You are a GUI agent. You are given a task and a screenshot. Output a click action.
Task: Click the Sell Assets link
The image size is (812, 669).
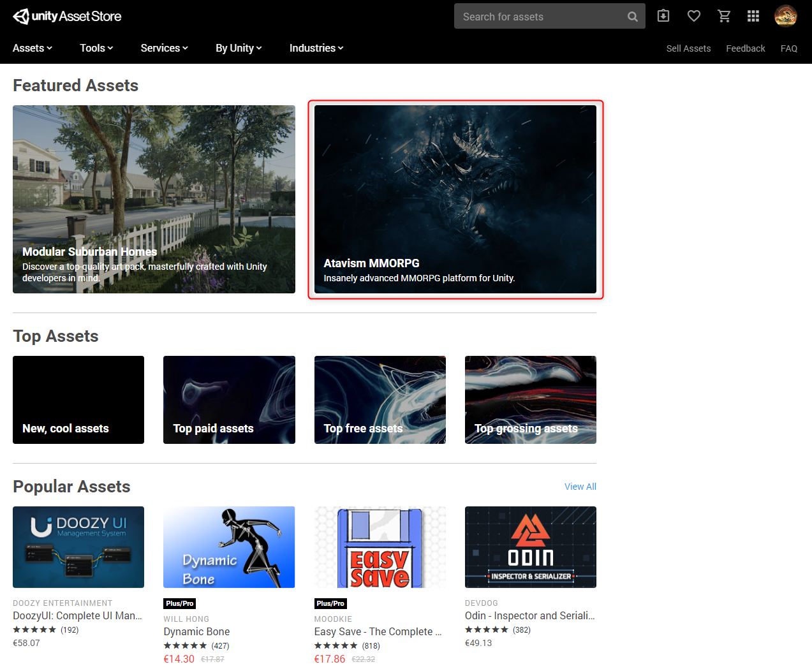(x=688, y=48)
